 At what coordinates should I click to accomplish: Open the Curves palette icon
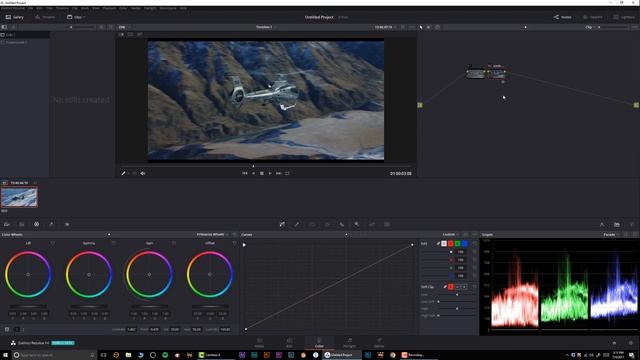[x=282, y=224]
